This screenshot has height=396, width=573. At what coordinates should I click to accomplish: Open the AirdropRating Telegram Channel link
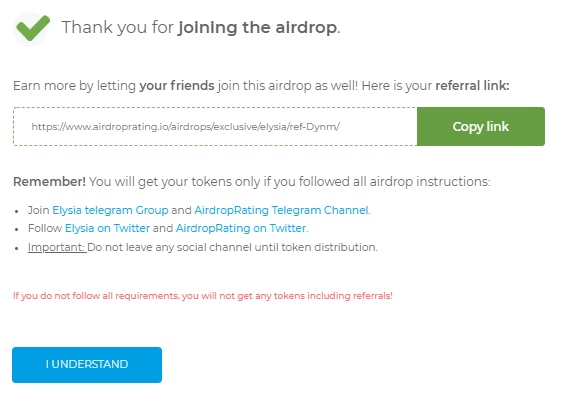(281, 210)
